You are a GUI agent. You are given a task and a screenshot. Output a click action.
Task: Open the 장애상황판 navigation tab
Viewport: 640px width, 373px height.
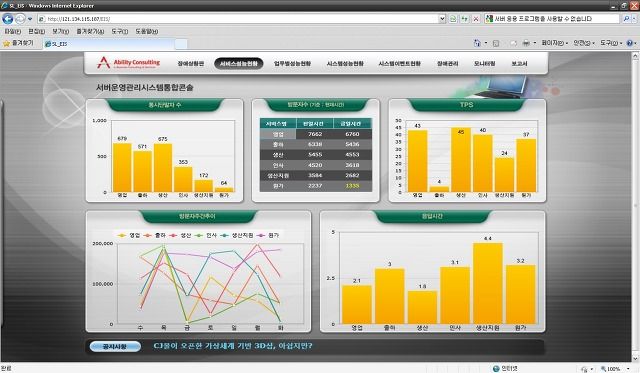pyautogui.click(x=191, y=64)
